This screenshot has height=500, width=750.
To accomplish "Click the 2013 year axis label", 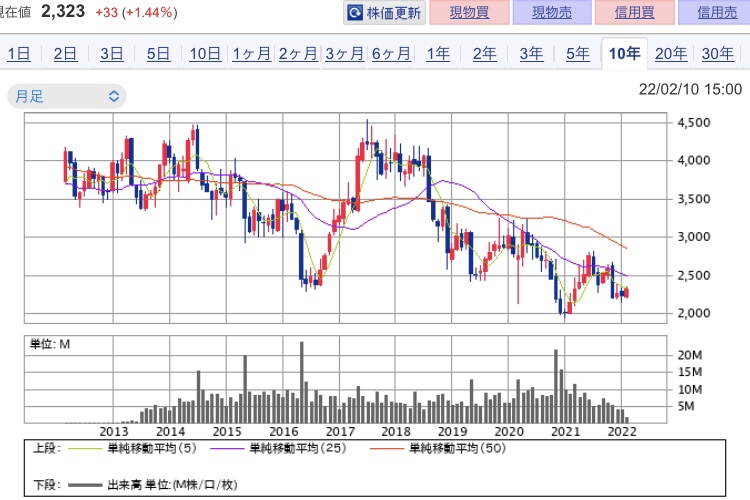I will pos(114,432).
